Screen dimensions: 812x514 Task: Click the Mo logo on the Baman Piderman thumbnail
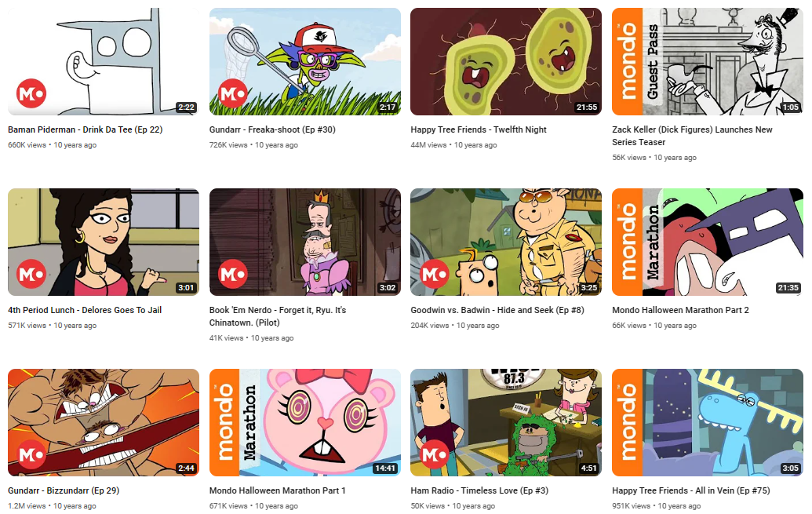(x=31, y=93)
